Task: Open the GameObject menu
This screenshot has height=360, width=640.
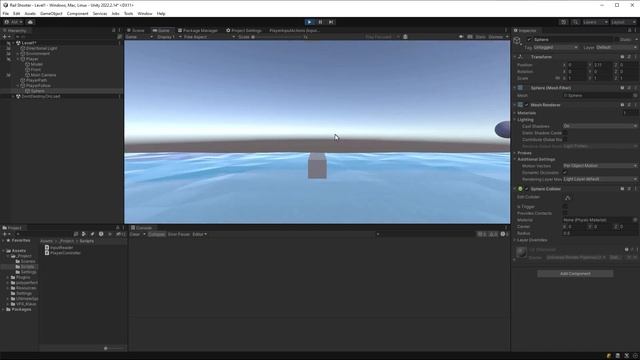Action: 51,13
